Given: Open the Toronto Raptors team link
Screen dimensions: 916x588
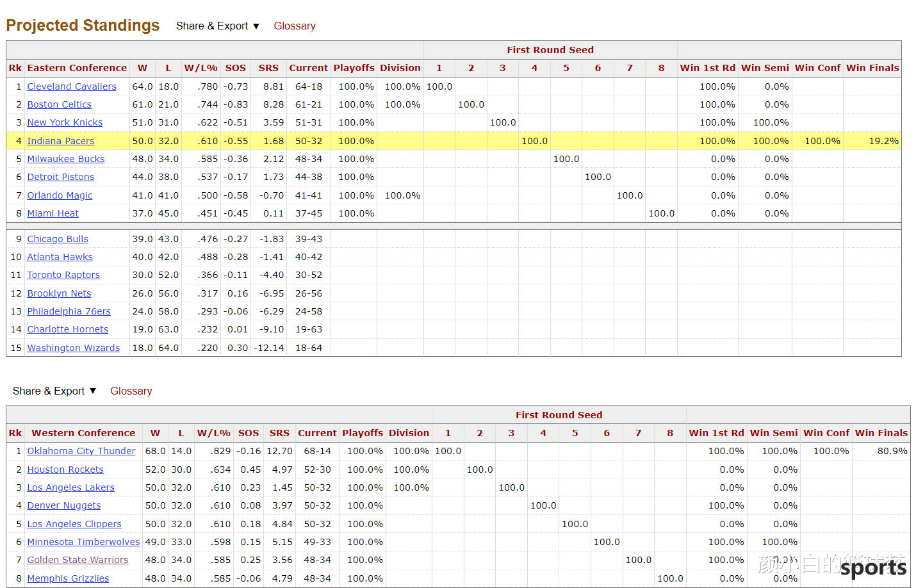Looking at the screenshot, I should point(63,275).
